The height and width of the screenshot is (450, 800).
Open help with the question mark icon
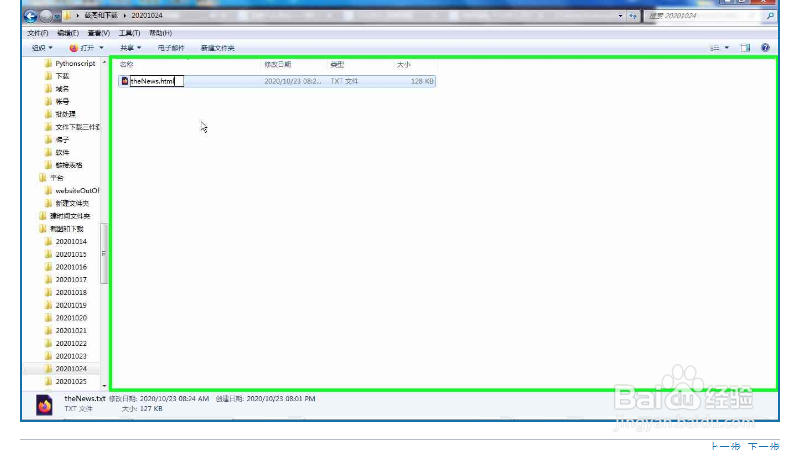pos(765,47)
